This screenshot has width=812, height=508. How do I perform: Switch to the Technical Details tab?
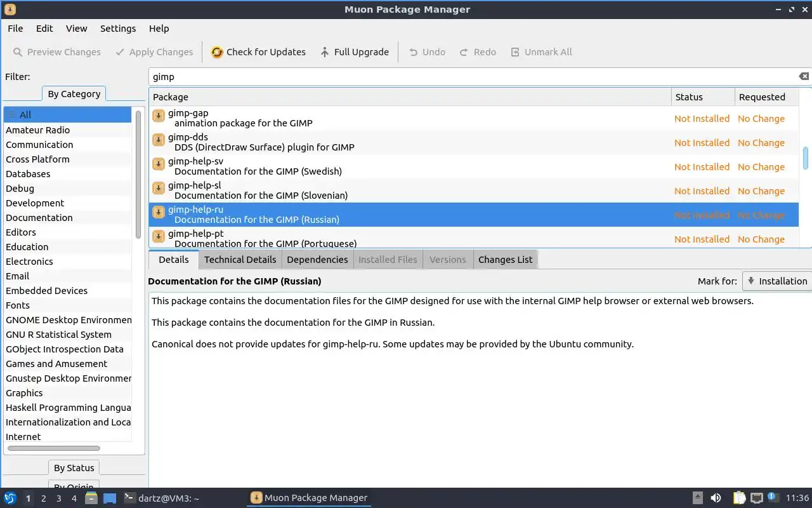[x=240, y=259]
